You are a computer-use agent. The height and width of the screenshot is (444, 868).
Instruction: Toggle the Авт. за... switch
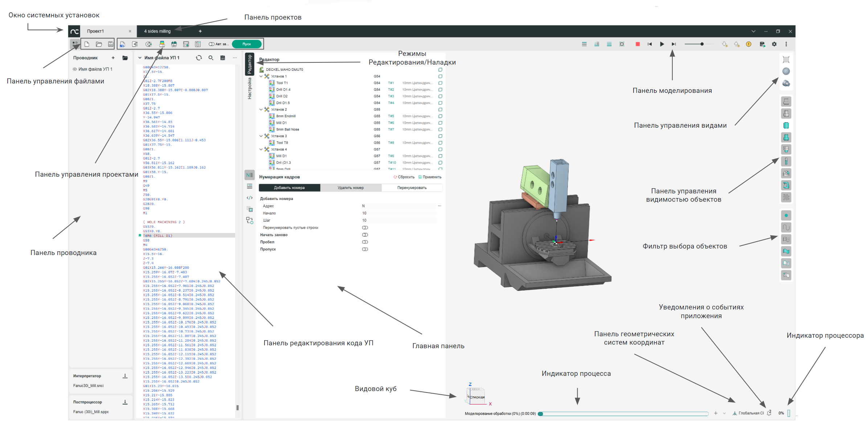(x=212, y=44)
